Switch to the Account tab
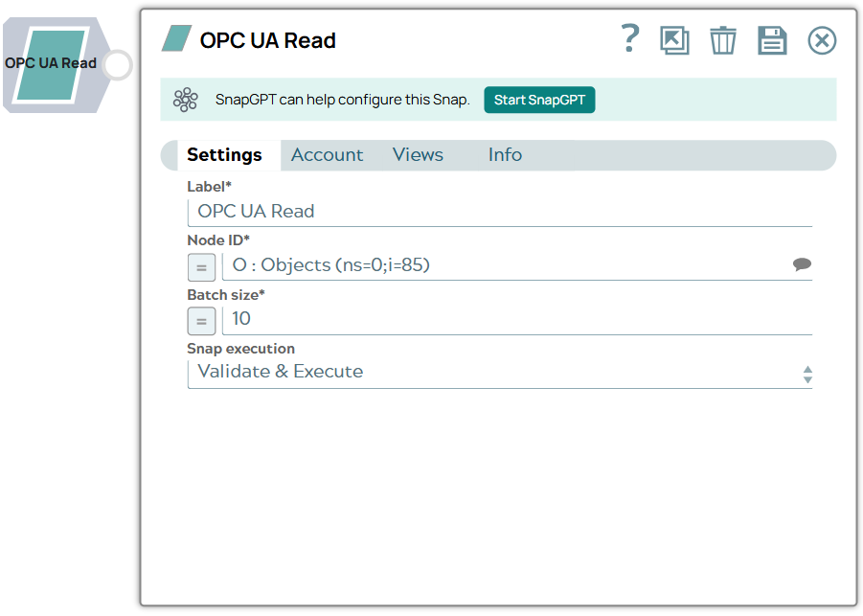The image size is (863, 616). tap(328, 154)
